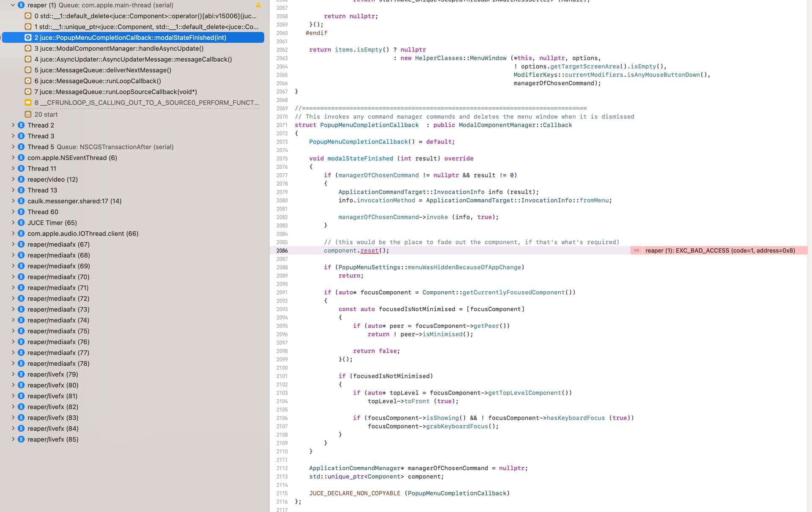Image resolution: width=812 pixels, height=512 pixels.
Task: Click PopupMenuCompletionCallback struct name on line 2071
Action: click(x=369, y=125)
